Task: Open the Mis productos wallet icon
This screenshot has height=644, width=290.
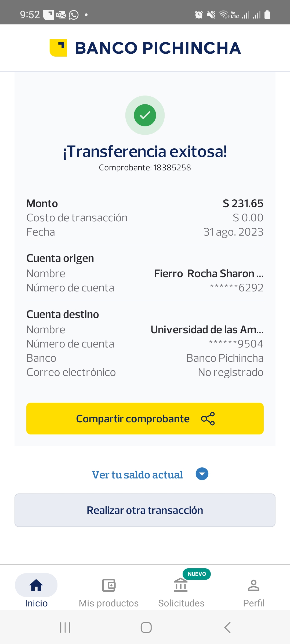Action: pos(109,585)
